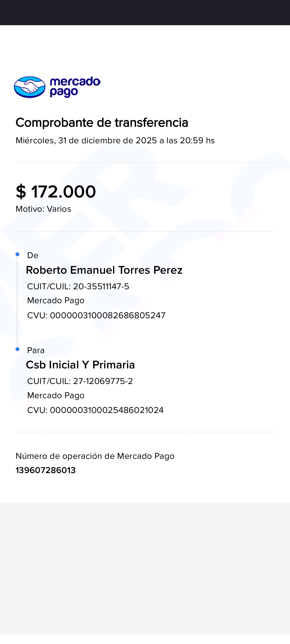290x644 pixels.
Task: Select the $ 172.000 amount
Action: [56, 192]
